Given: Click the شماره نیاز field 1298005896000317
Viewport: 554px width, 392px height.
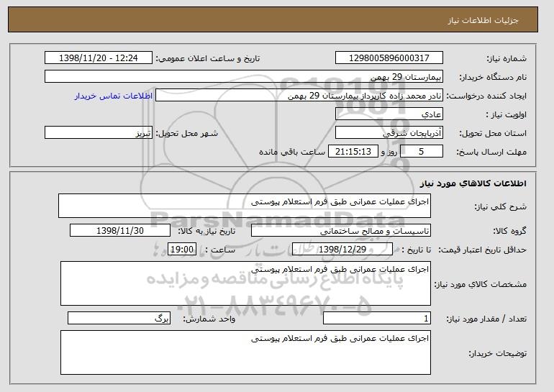Looking at the screenshot, I should coord(389,58).
